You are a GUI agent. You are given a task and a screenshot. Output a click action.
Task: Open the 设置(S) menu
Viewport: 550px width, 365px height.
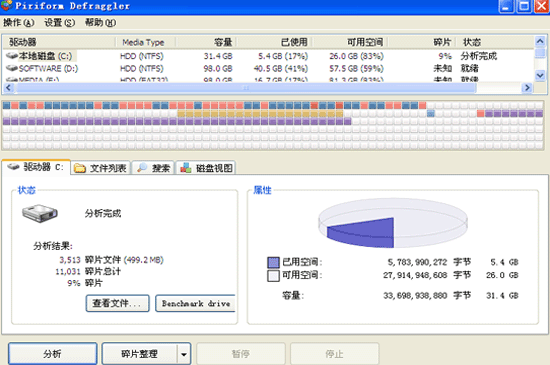[60, 23]
